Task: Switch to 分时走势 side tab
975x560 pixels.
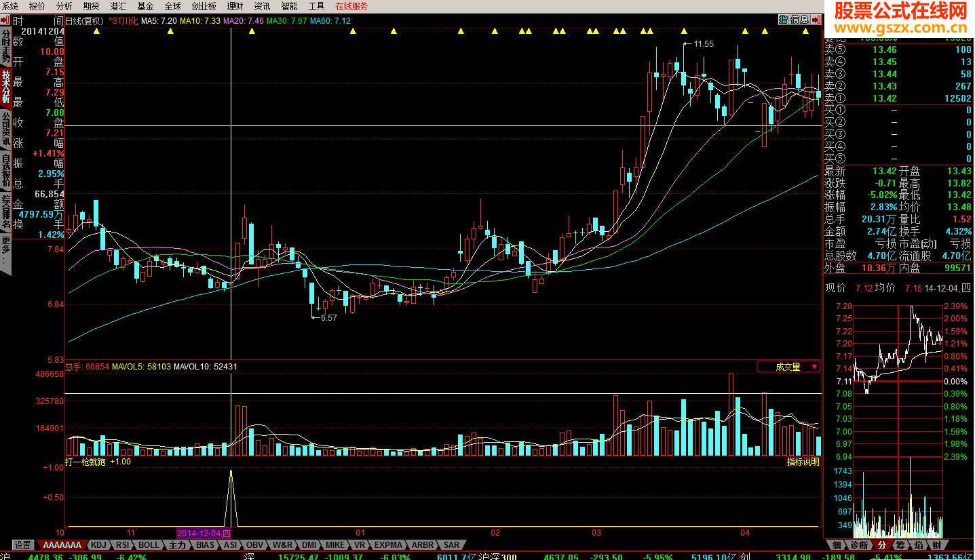Action: (x=5, y=45)
